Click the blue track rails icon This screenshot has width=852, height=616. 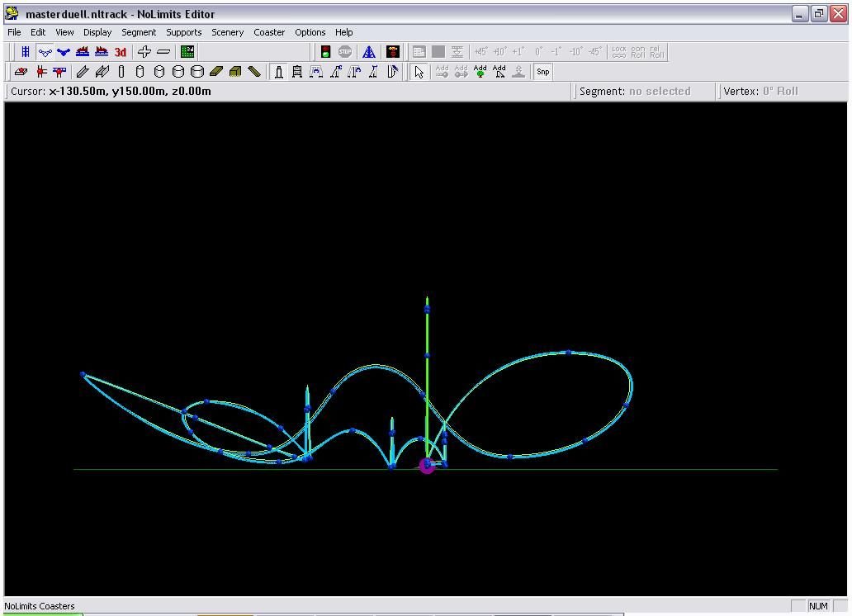coord(25,52)
